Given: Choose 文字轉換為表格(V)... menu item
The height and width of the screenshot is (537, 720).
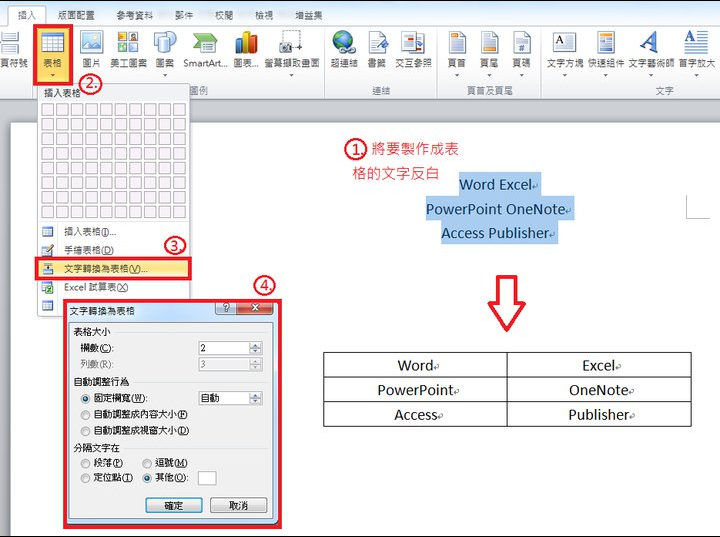Looking at the screenshot, I should tap(113, 269).
